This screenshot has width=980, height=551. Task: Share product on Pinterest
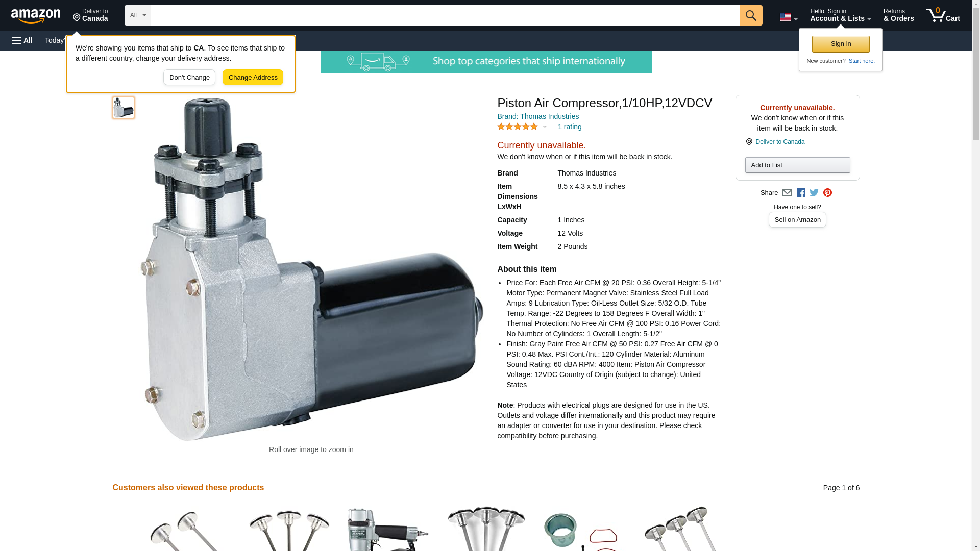(x=827, y=193)
